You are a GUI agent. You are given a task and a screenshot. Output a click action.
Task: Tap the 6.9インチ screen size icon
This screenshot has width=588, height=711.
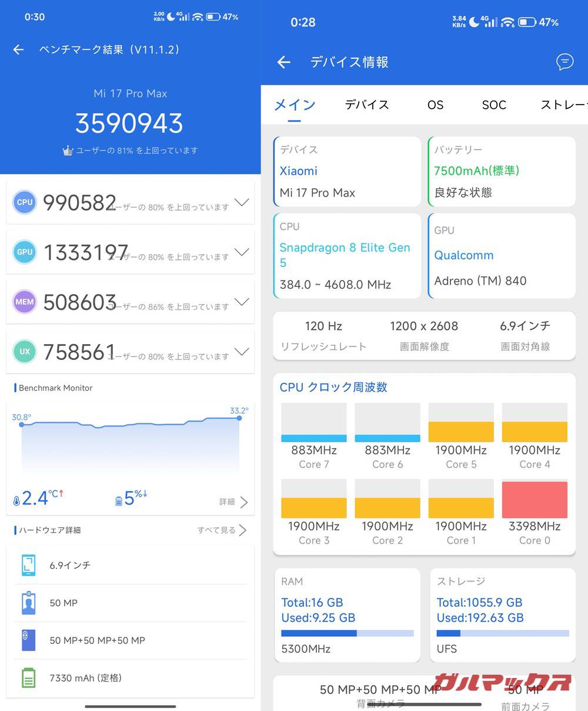click(x=28, y=565)
